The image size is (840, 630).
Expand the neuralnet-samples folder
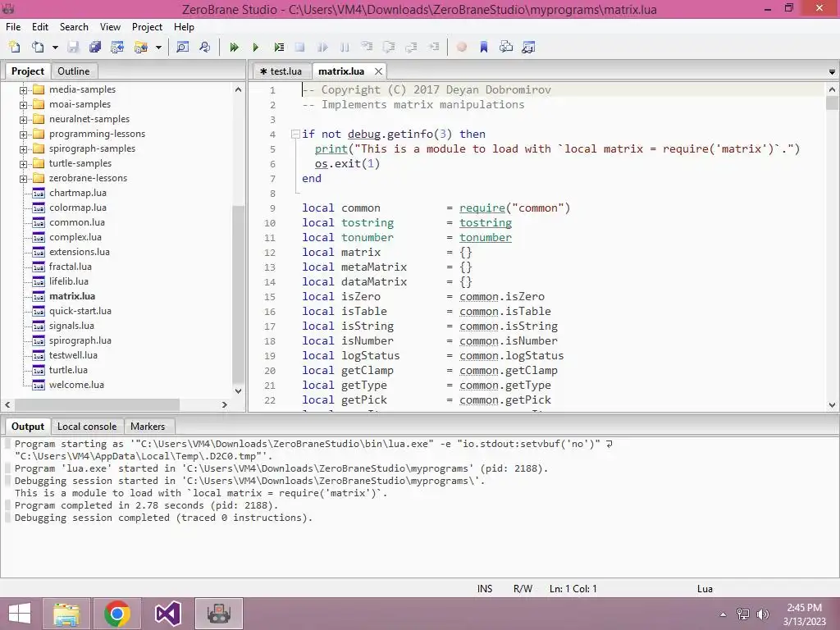click(x=23, y=120)
